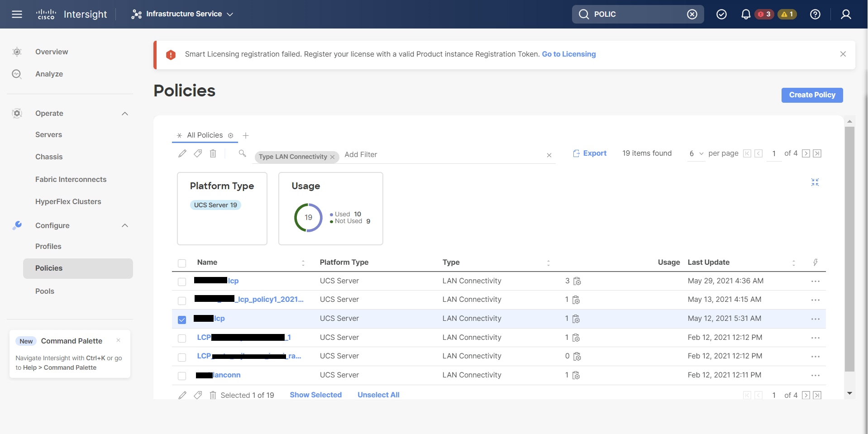The height and width of the screenshot is (434, 868).
Task: Open Profiles under Configure
Action: click(48, 246)
